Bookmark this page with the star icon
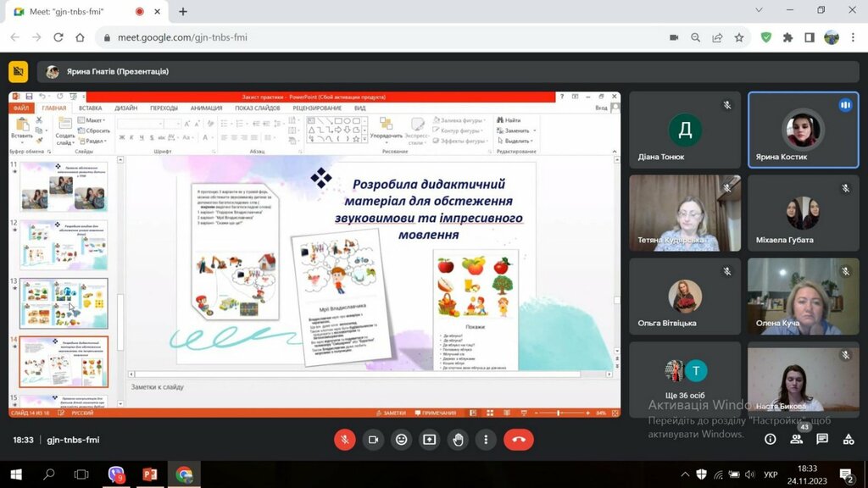 click(739, 37)
